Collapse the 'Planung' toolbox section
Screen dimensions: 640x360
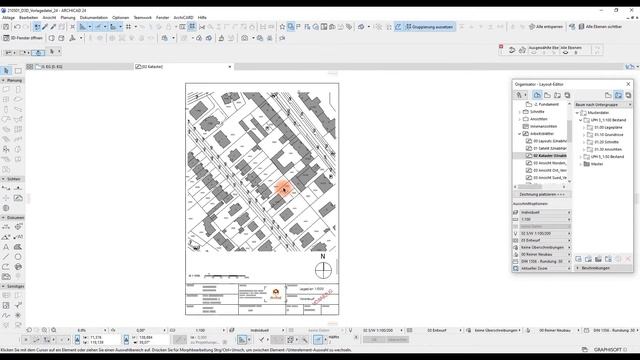[3, 80]
